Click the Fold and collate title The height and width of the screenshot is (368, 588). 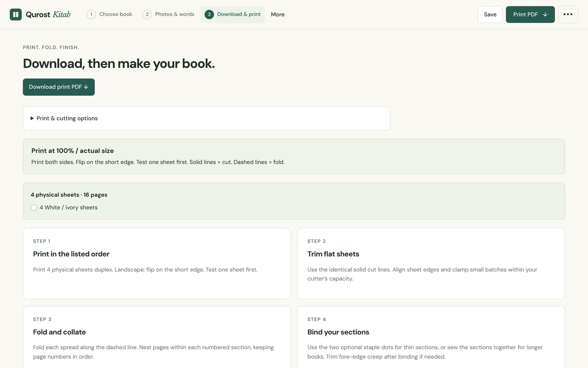pyautogui.click(x=60, y=332)
